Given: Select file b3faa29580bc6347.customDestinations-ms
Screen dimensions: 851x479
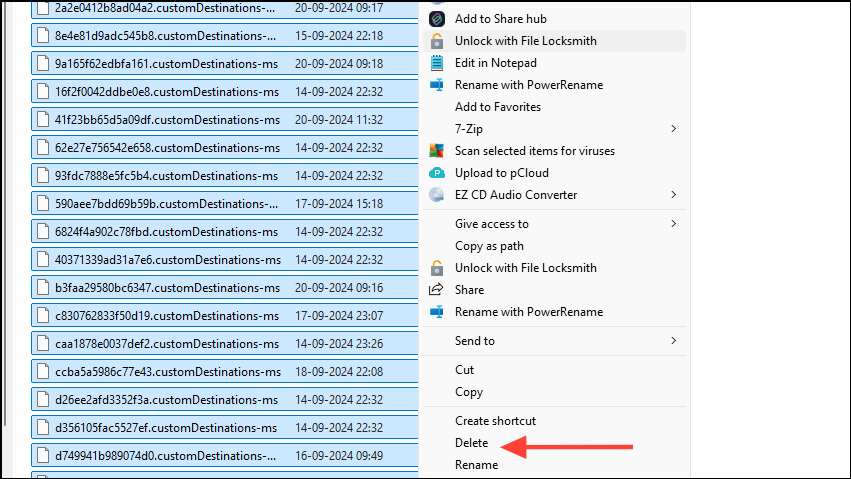Looking at the screenshot, I should coord(225,288).
